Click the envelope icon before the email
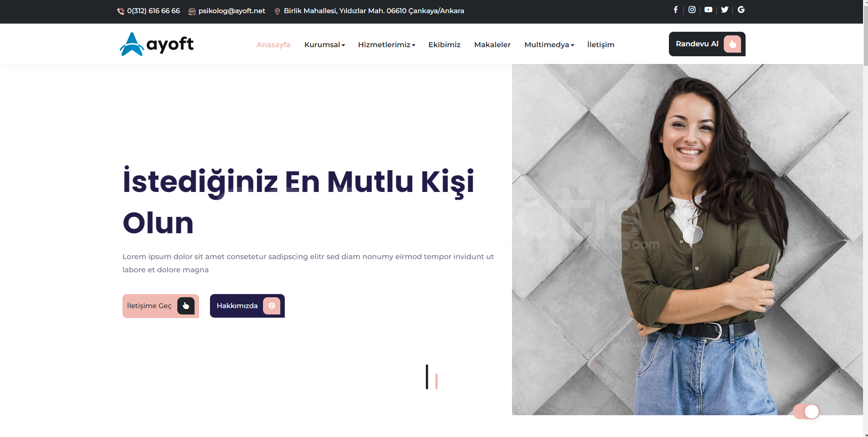 click(x=192, y=11)
